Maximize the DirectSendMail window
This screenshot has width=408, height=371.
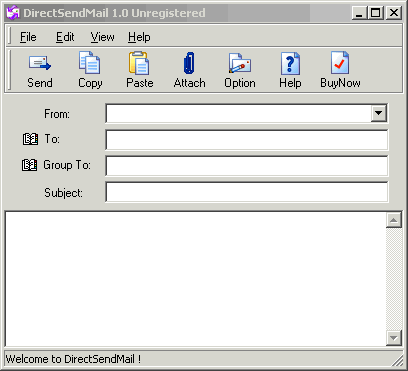[375, 13]
